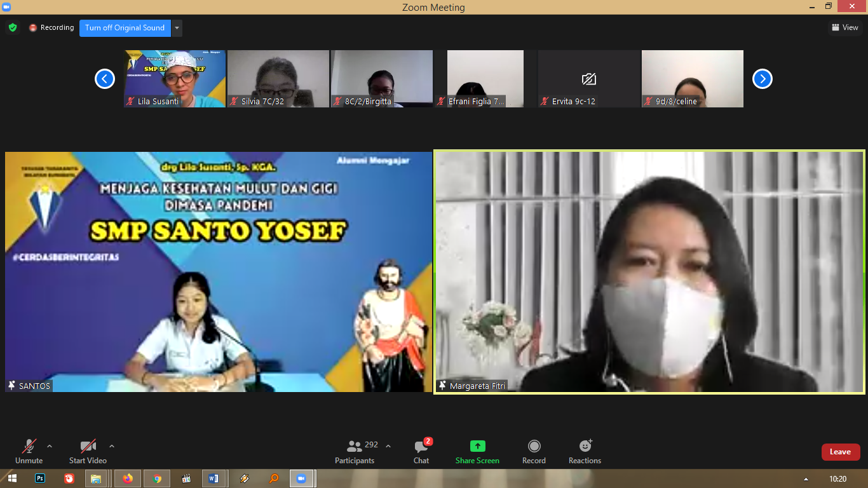The image size is (868, 488).
Task: Open Microsoft Word from the taskbar
Action: (213, 478)
